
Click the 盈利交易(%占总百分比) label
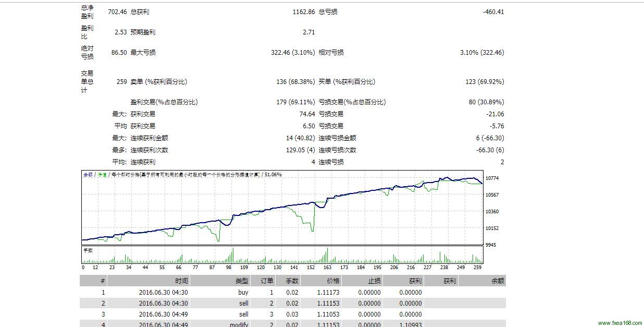point(164,102)
